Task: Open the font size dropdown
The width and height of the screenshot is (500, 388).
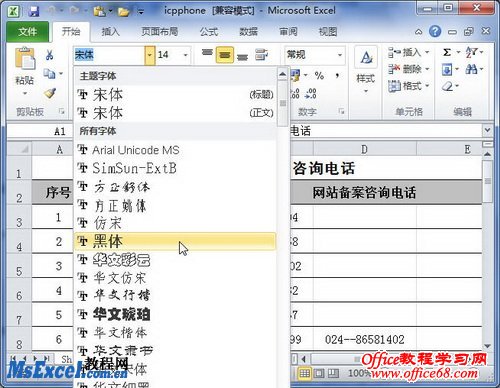Action: tap(185, 55)
